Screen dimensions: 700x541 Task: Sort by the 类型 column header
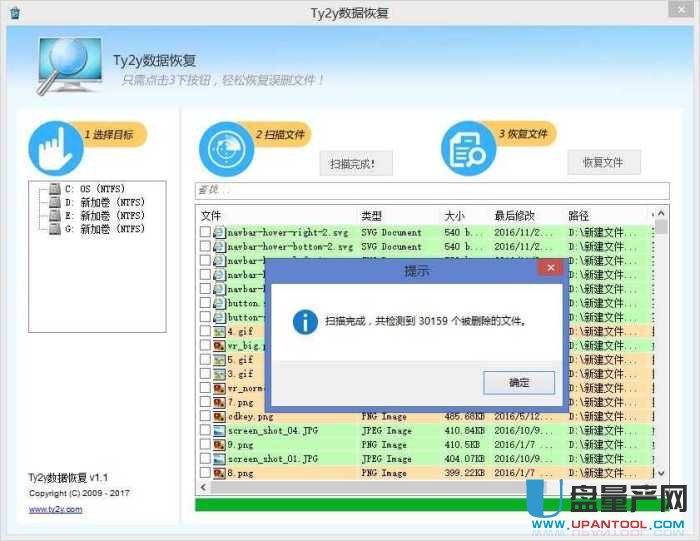click(372, 215)
